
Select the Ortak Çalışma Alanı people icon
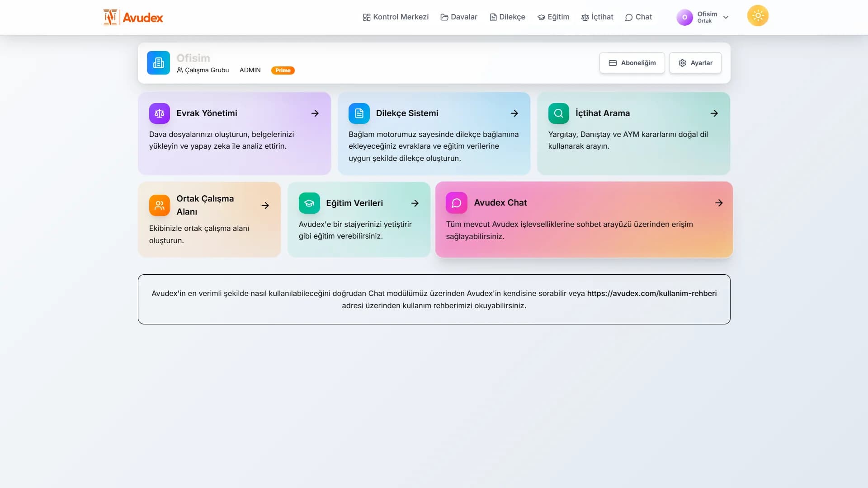pyautogui.click(x=159, y=205)
